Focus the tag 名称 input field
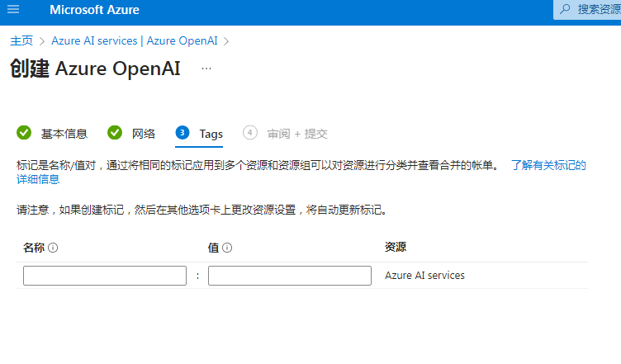Screen dimensions: 621x364 [105, 276]
